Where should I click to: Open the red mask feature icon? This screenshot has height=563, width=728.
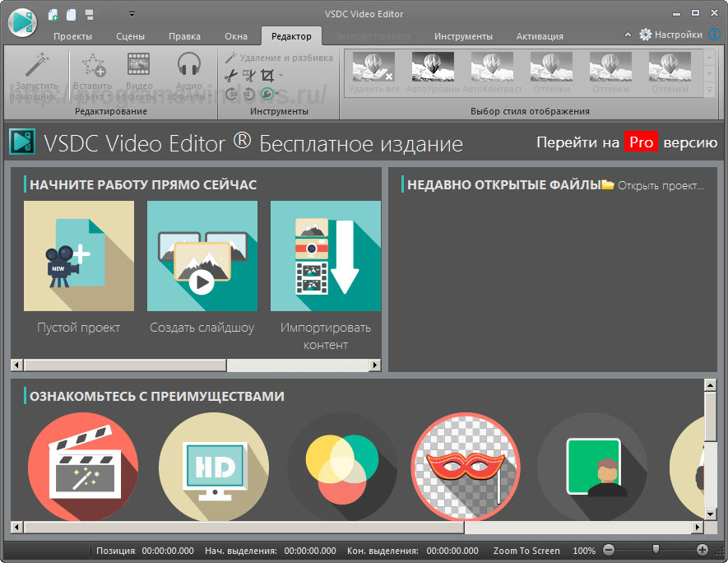click(x=466, y=467)
